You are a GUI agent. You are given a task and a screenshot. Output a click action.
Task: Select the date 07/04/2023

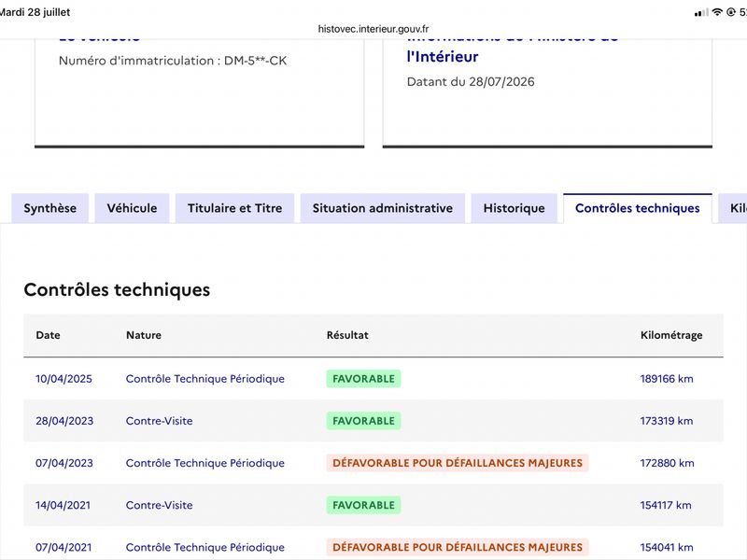64,463
